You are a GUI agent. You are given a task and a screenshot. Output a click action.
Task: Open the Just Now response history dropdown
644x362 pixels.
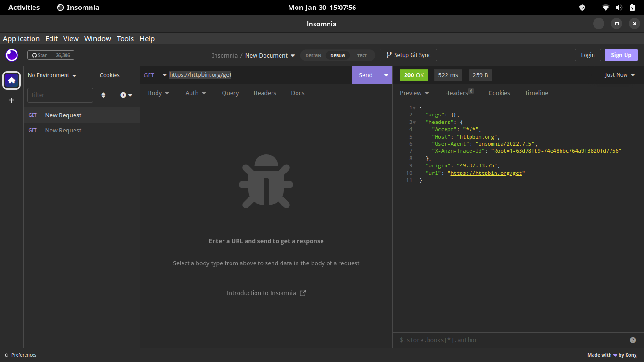pyautogui.click(x=619, y=74)
